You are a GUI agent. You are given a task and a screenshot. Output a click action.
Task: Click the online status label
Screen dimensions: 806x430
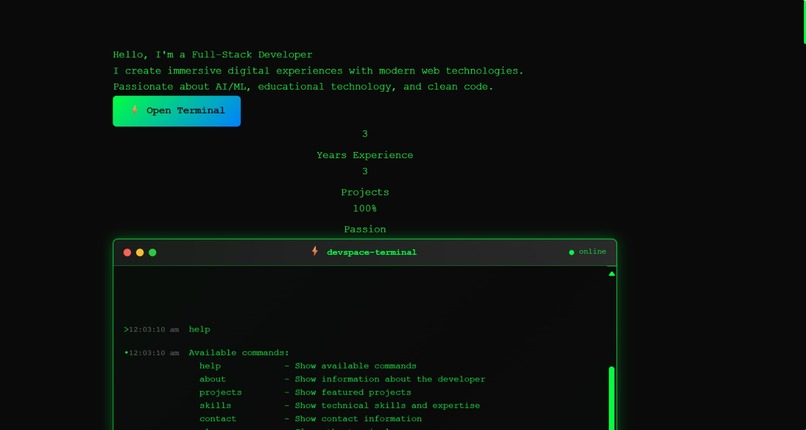click(592, 252)
